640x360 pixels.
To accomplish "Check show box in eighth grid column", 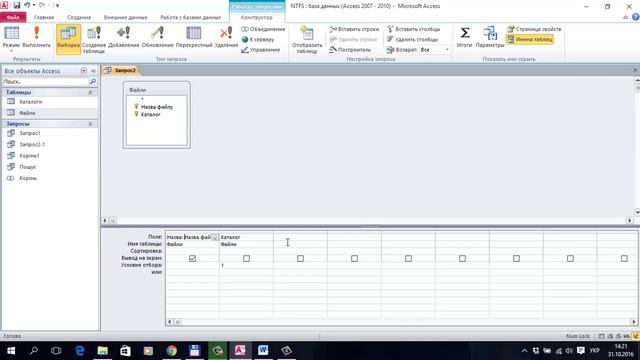I will coord(570,258).
